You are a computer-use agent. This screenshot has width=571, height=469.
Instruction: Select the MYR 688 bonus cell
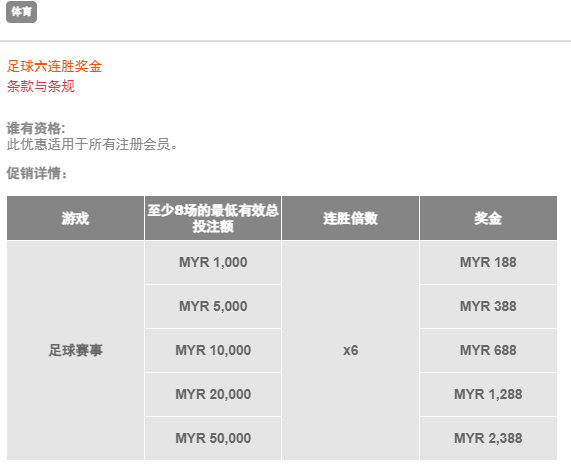(x=488, y=351)
